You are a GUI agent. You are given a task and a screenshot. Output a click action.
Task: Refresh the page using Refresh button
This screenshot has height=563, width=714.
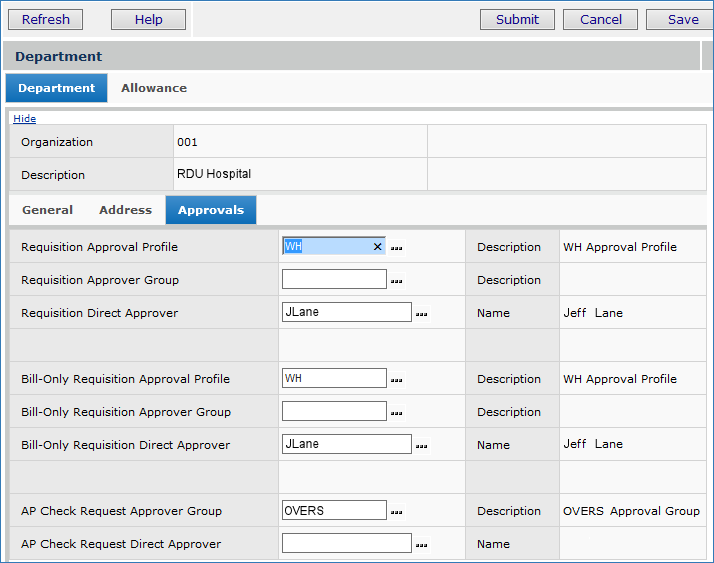click(x=46, y=19)
